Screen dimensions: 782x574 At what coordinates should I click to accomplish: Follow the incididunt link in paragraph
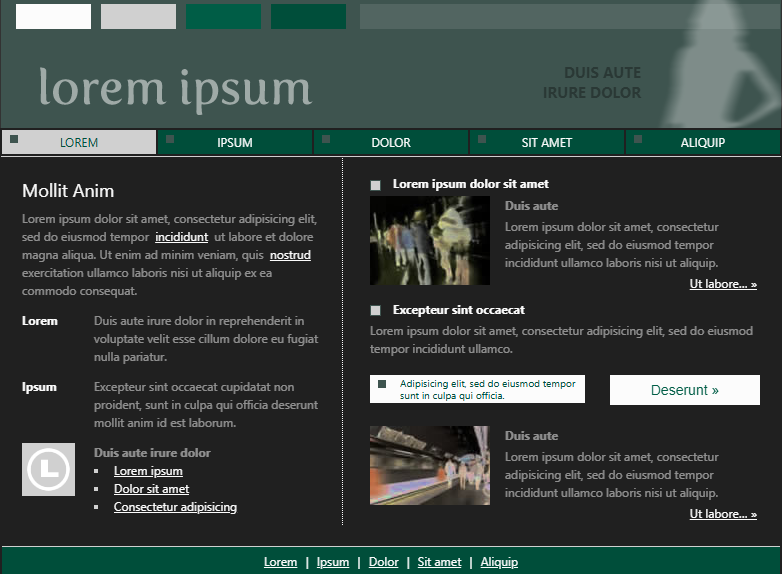coord(181,237)
